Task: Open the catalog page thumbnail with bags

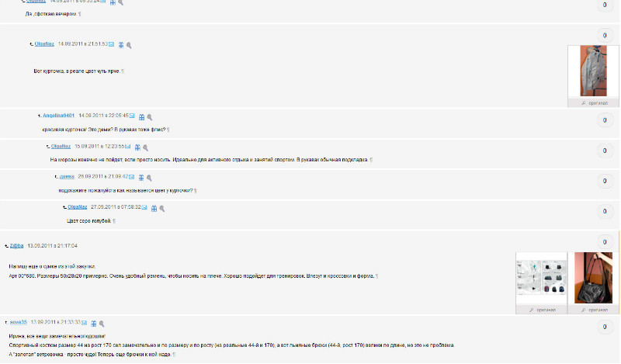Action: pos(541,278)
